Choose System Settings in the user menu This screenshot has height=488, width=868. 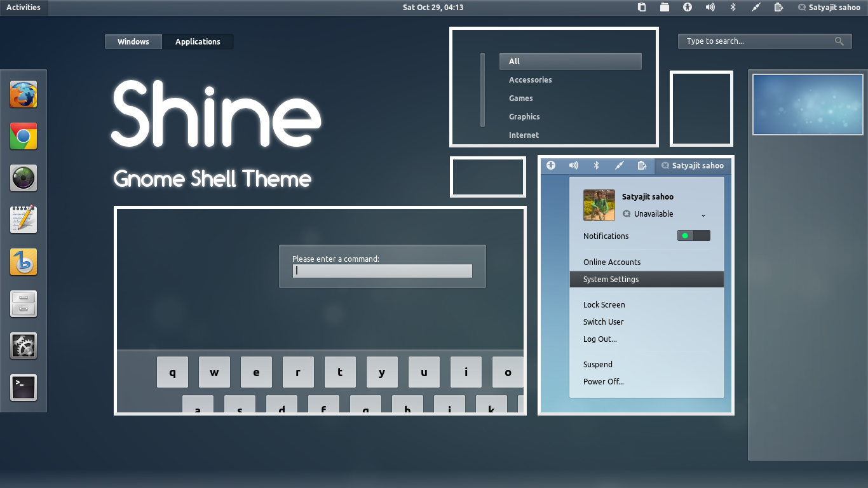tap(647, 280)
